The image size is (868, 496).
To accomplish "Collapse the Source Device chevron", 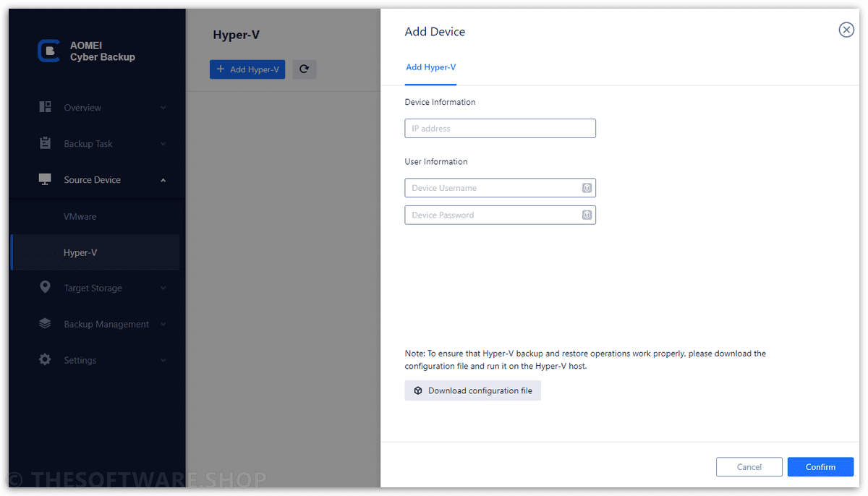I will pyautogui.click(x=163, y=180).
